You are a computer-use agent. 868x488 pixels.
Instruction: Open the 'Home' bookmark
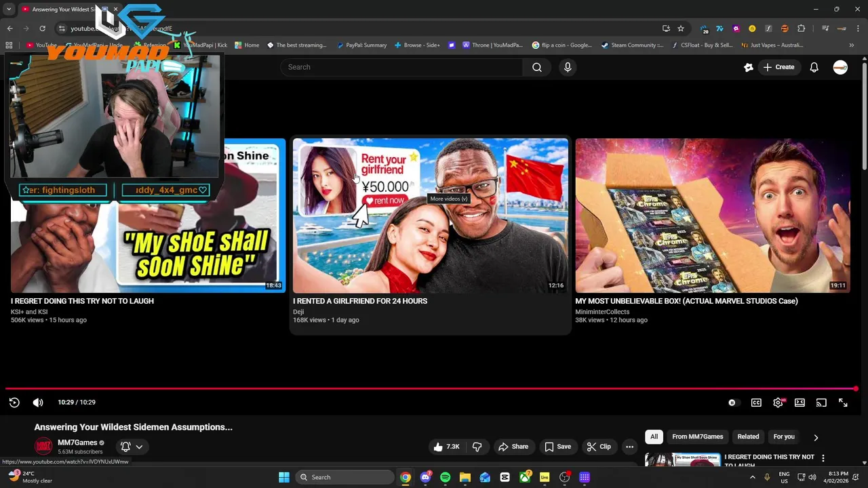[x=247, y=45]
